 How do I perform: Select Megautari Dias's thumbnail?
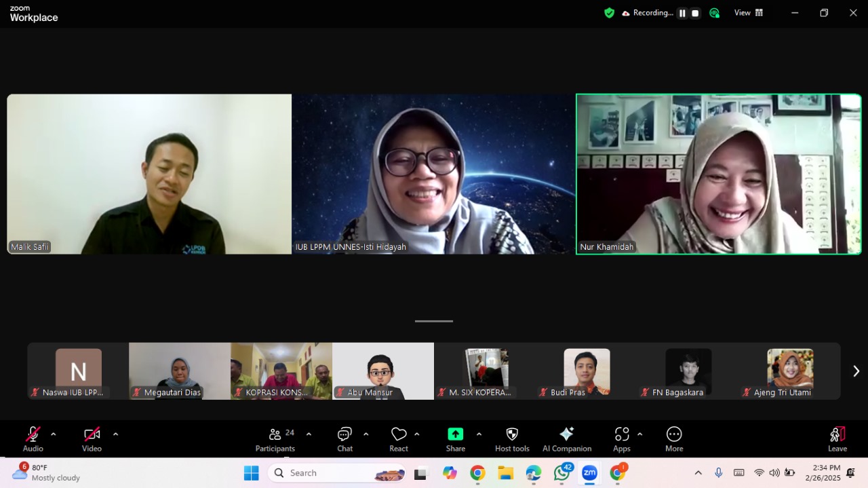coord(180,371)
